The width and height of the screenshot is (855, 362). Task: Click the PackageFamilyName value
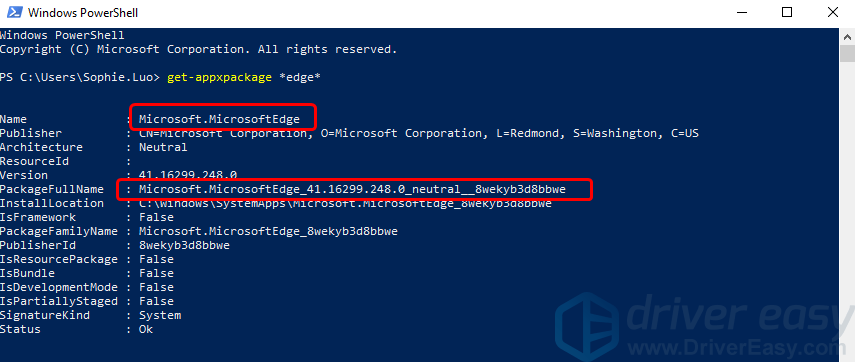(268, 231)
